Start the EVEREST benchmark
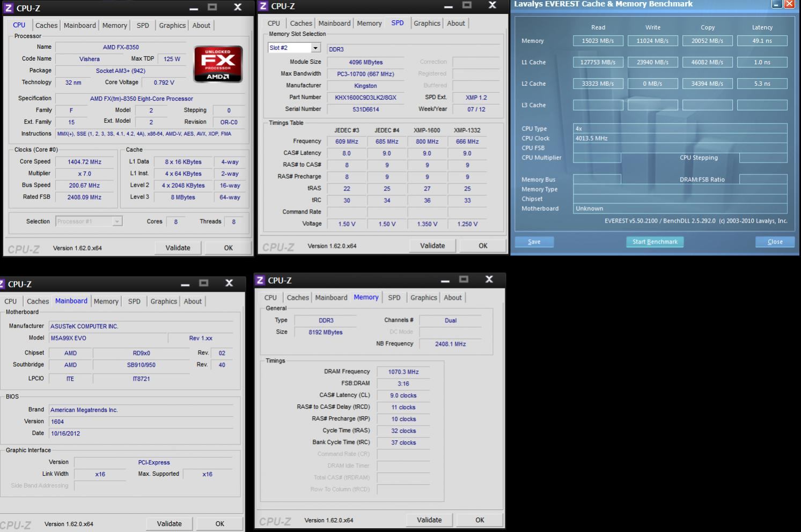The height and width of the screenshot is (532, 801). 655,242
